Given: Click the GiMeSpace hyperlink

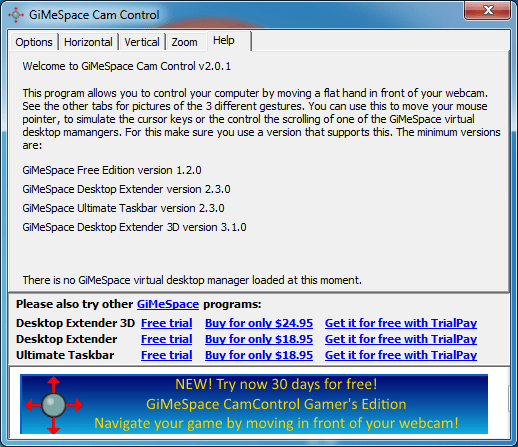Looking at the screenshot, I should coord(168,304).
